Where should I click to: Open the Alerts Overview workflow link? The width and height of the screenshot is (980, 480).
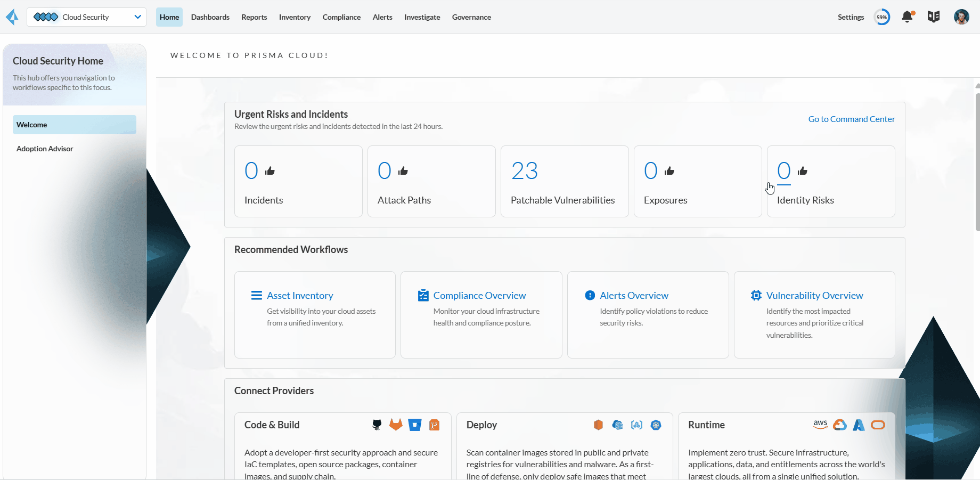point(634,296)
